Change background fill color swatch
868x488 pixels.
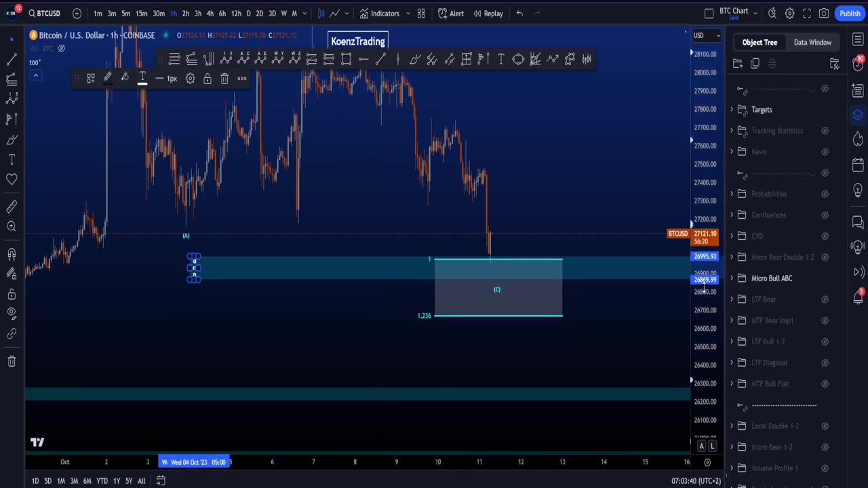[x=125, y=78]
